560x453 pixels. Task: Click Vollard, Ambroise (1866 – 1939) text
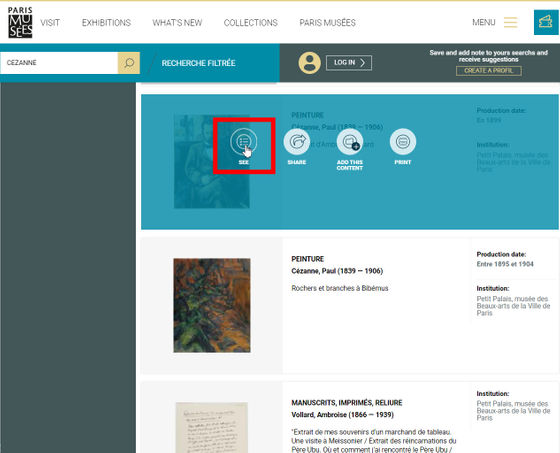click(x=342, y=415)
